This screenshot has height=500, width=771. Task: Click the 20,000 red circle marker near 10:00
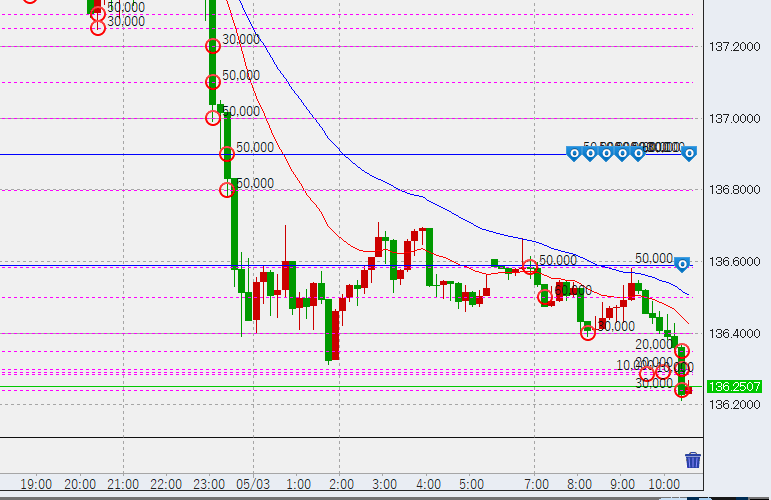(683, 351)
